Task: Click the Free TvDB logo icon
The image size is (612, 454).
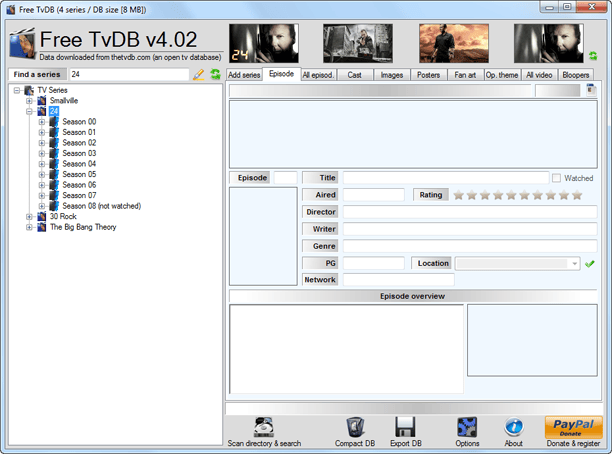Action: 22,44
